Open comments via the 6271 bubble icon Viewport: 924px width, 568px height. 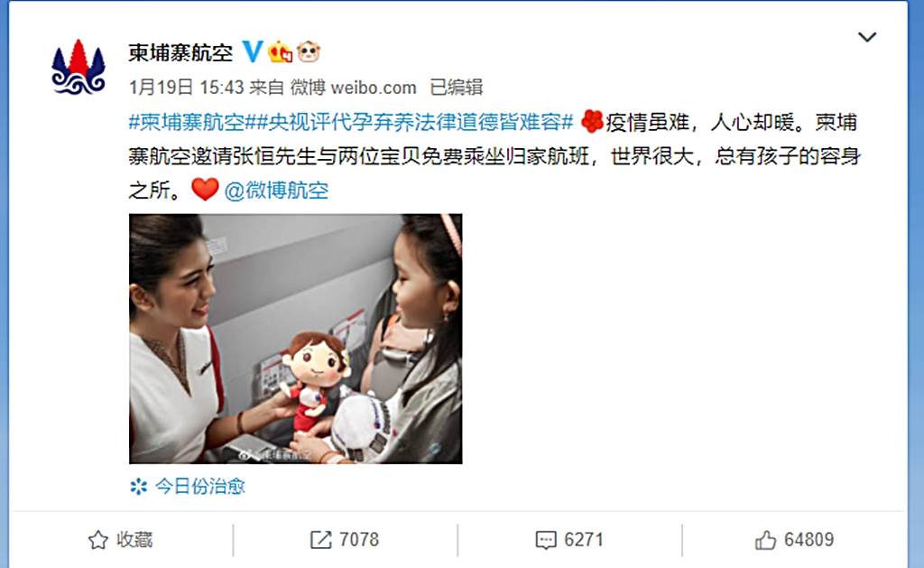click(569, 540)
